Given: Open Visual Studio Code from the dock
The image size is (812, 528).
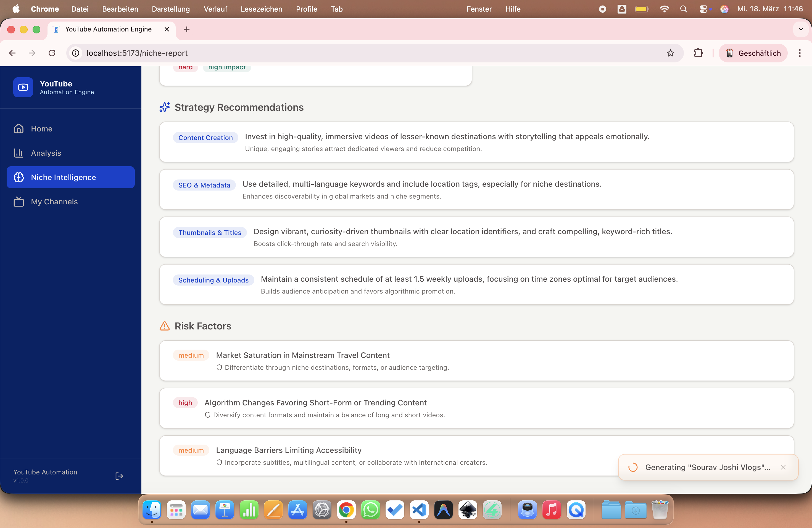Looking at the screenshot, I should [x=419, y=510].
